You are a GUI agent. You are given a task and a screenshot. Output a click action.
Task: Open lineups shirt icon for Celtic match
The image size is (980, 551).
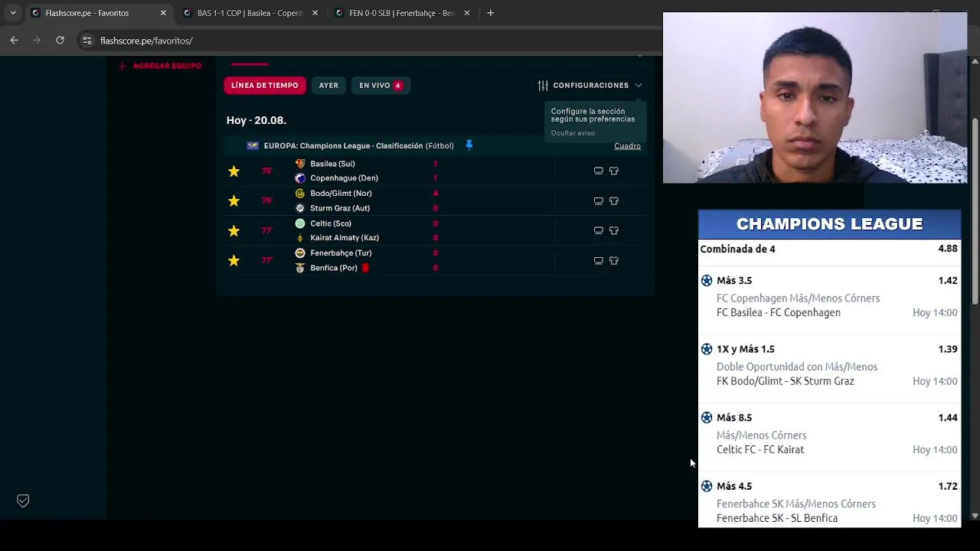click(x=614, y=230)
